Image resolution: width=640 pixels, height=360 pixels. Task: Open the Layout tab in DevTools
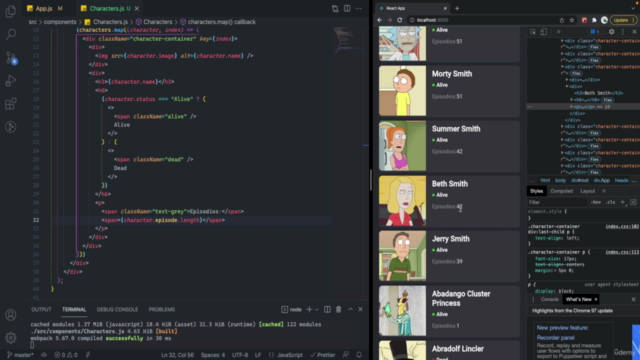pos(587,191)
